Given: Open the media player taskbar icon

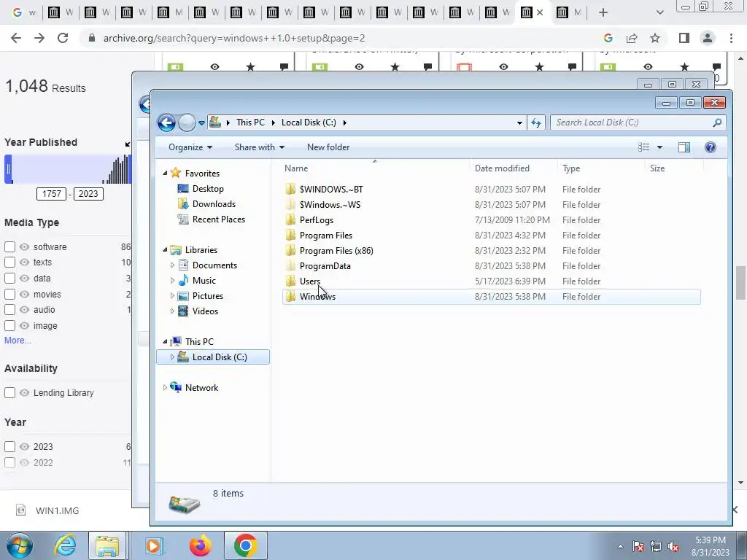Looking at the screenshot, I should coord(153,545).
